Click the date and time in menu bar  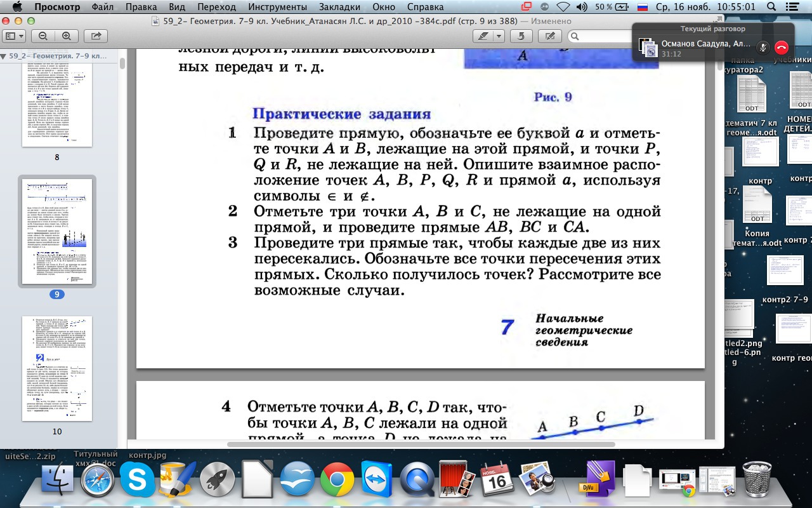click(705, 7)
